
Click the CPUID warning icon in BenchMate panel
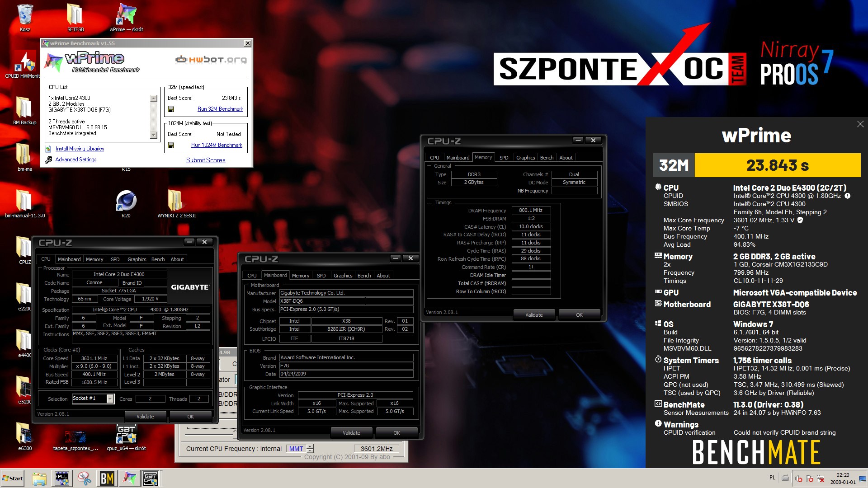click(848, 196)
